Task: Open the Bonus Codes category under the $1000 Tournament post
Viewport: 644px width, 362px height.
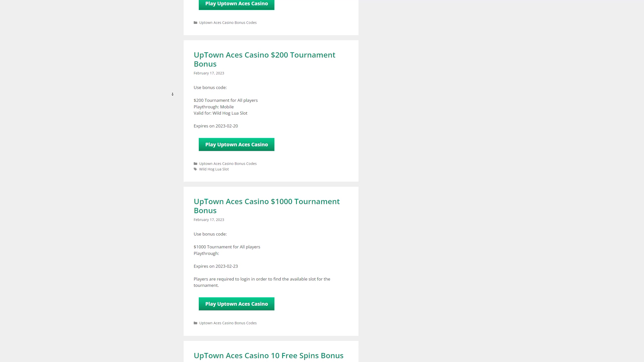Action: tap(228, 323)
